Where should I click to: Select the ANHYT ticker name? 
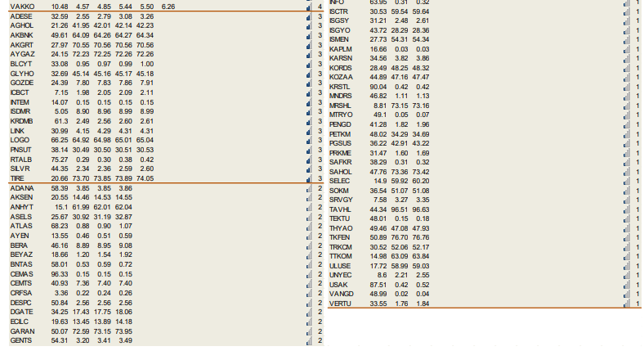pyautogui.click(x=22, y=207)
